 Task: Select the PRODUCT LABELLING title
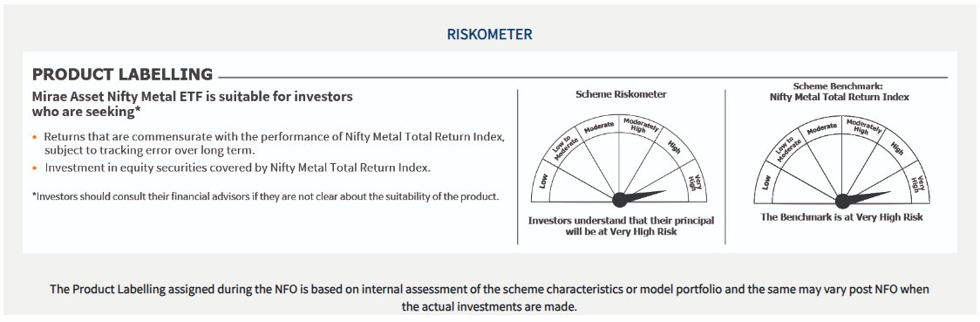pos(122,74)
